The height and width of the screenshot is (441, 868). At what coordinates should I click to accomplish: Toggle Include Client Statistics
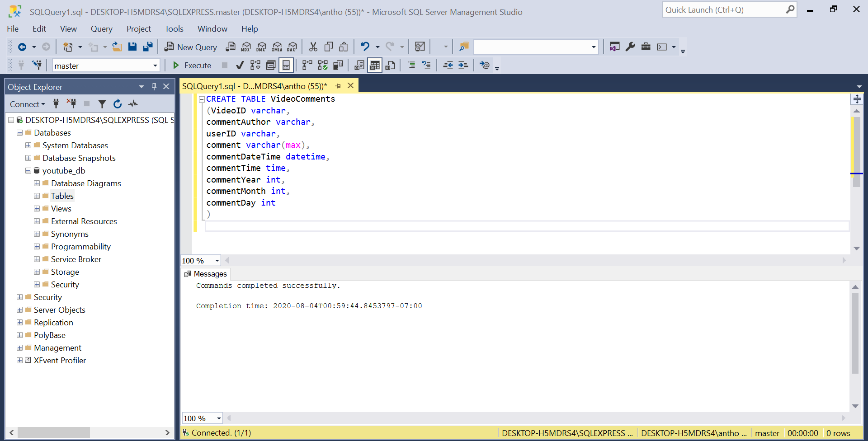pyautogui.click(x=338, y=66)
